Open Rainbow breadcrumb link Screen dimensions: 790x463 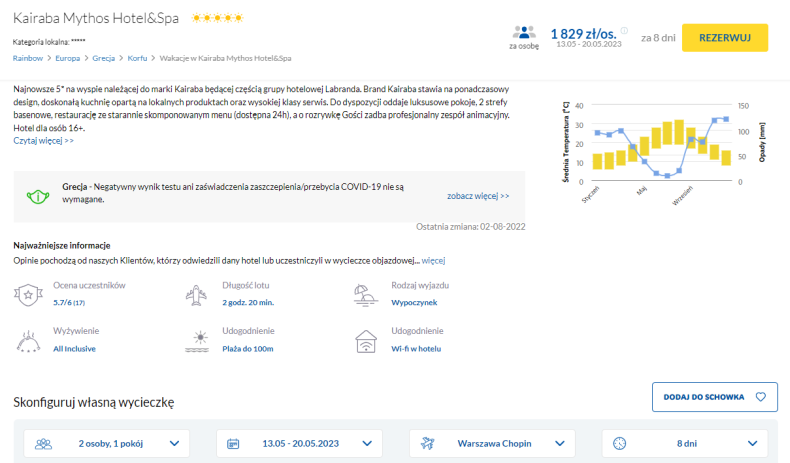click(28, 58)
